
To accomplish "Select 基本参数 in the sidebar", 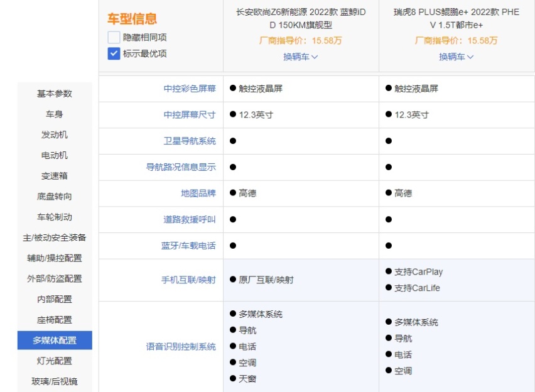I will pos(55,94).
